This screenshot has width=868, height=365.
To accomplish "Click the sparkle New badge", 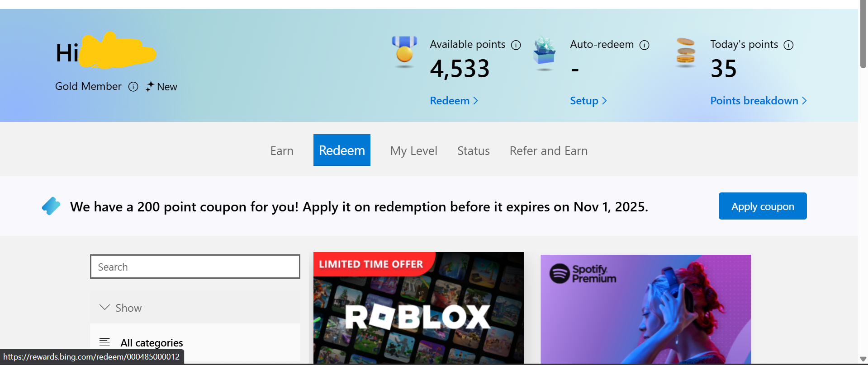I will tap(161, 87).
